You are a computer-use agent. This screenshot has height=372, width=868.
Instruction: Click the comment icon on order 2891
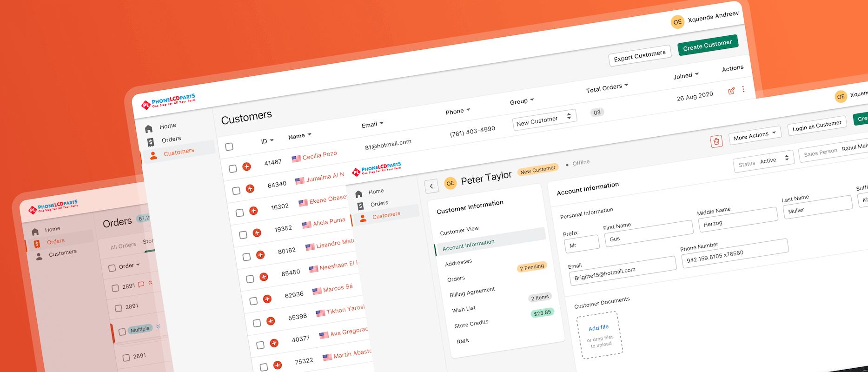click(x=141, y=284)
